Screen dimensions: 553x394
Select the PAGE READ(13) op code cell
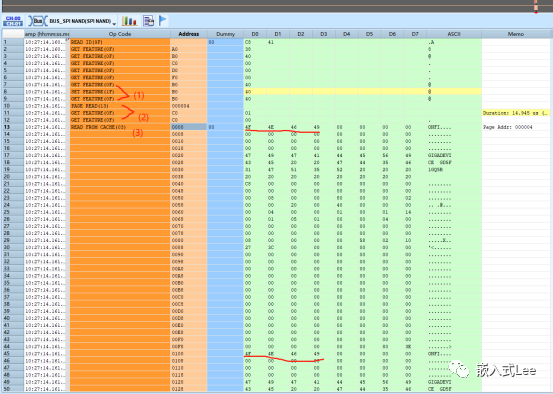coord(120,106)
